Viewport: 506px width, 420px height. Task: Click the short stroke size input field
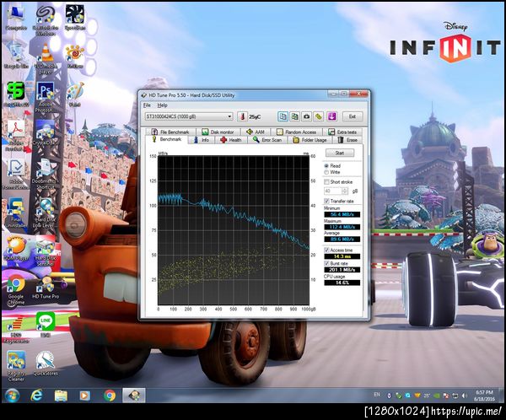tap(332, 191)
